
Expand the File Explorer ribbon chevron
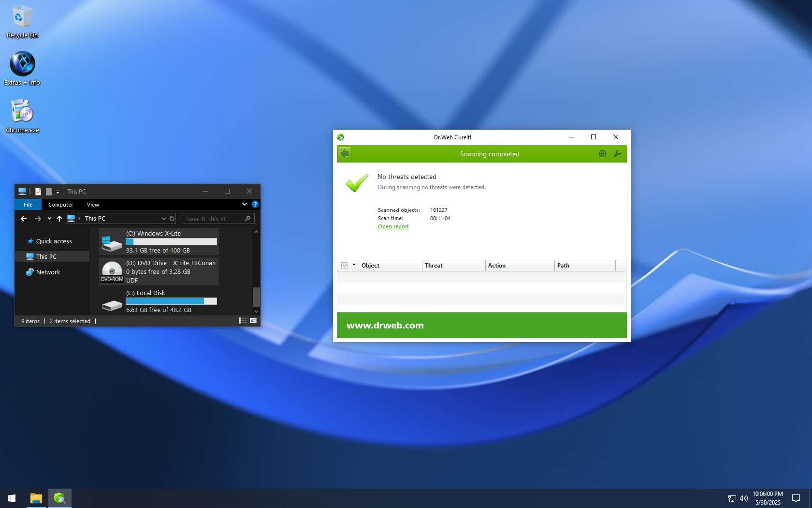point(245,205)
